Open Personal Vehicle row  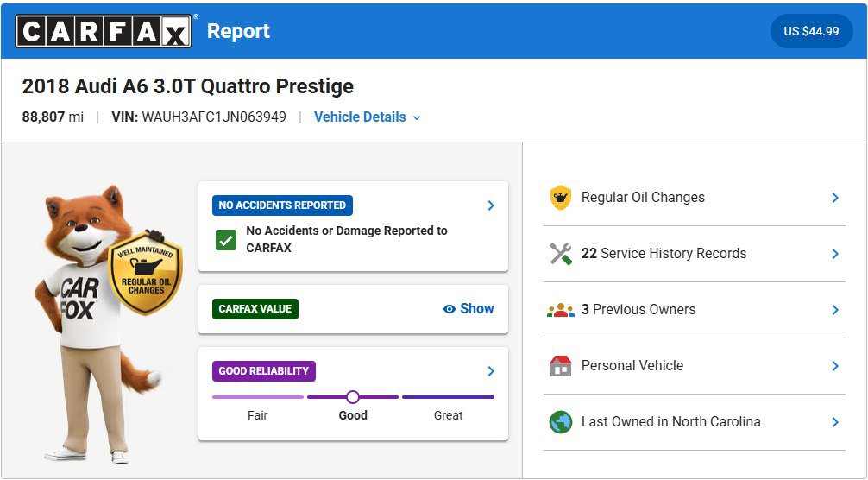pyautogui.click(x=695, y=366)
